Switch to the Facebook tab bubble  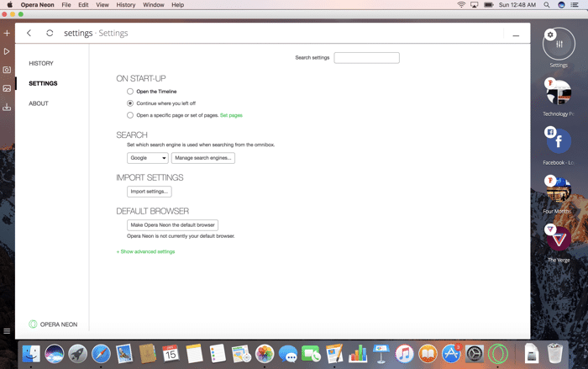coord(559,141)
